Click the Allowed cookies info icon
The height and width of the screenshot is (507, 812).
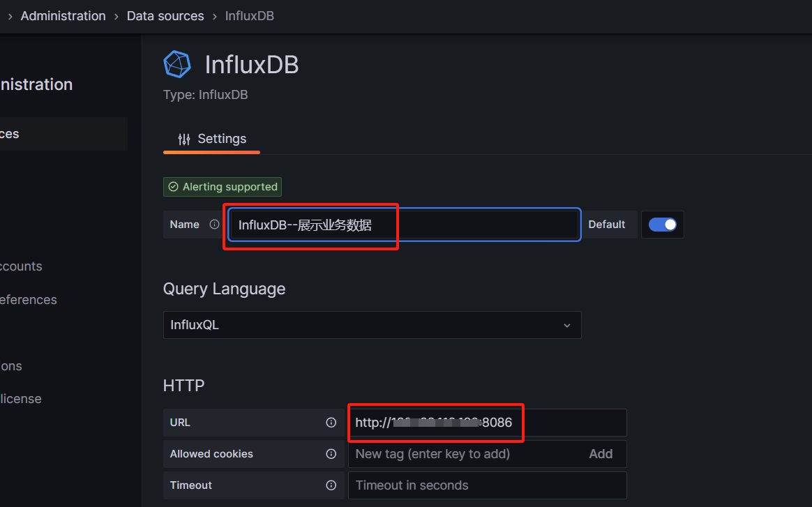point(331,454)
